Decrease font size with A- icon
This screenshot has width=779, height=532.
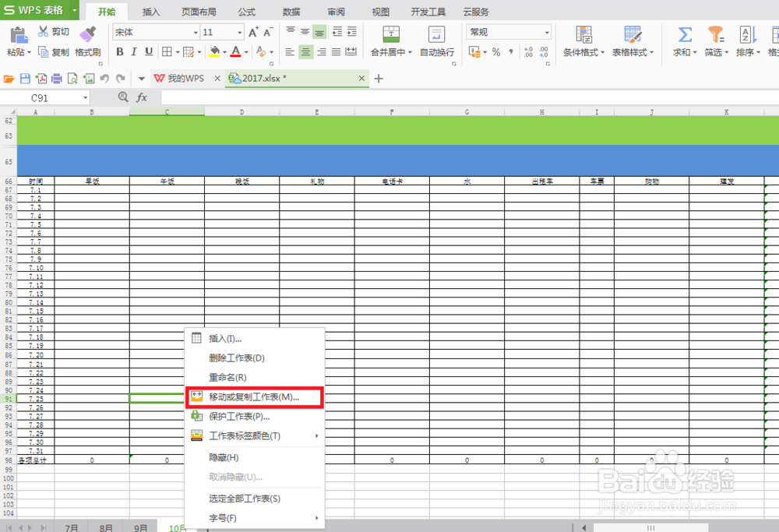(268, 32)
